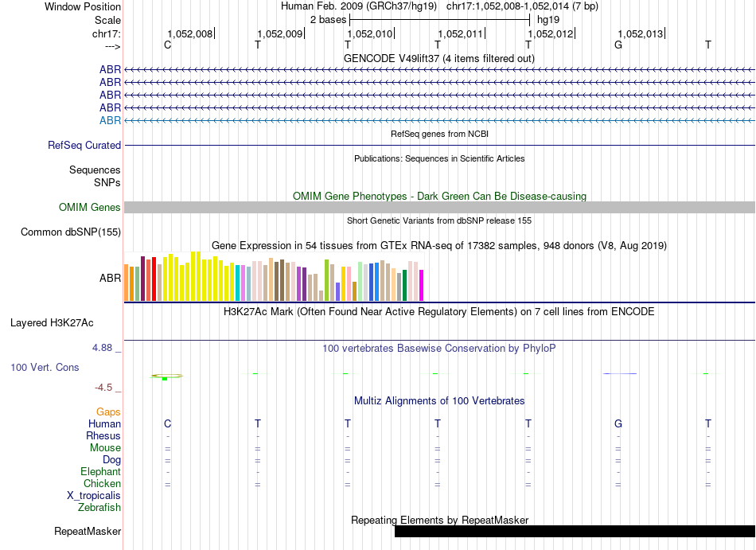Screen dimensions: 756x550
Task: Click the magenta bar ending GTEx chart
Action: [x=422, y=286]
